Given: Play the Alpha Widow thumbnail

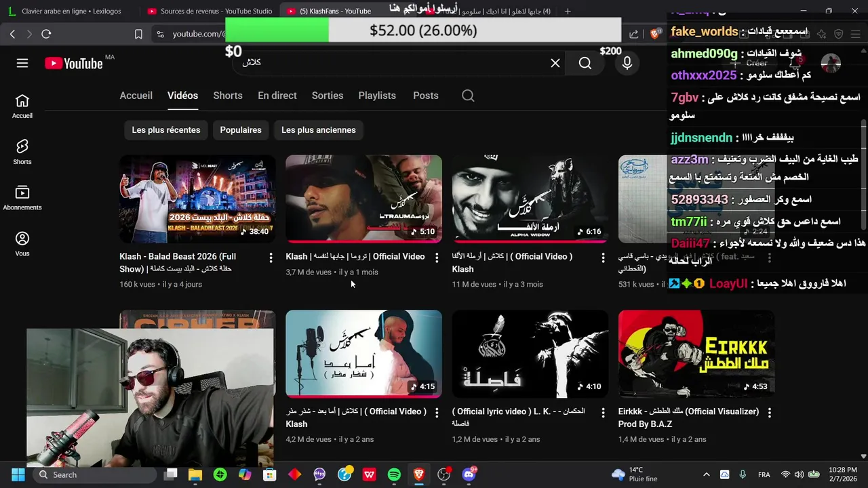Looking at the screenshot, I should click(x=530, y=199).
